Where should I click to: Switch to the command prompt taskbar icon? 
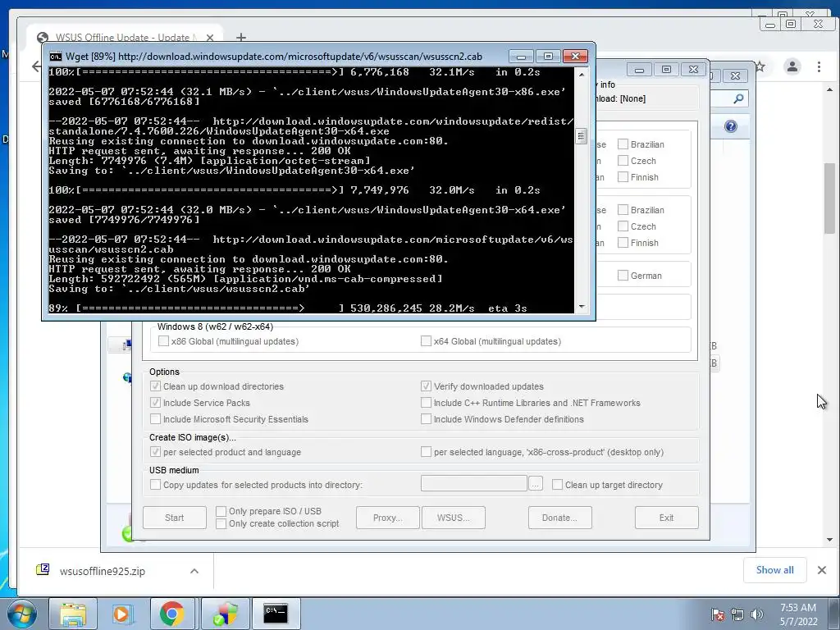click(276, 614)
